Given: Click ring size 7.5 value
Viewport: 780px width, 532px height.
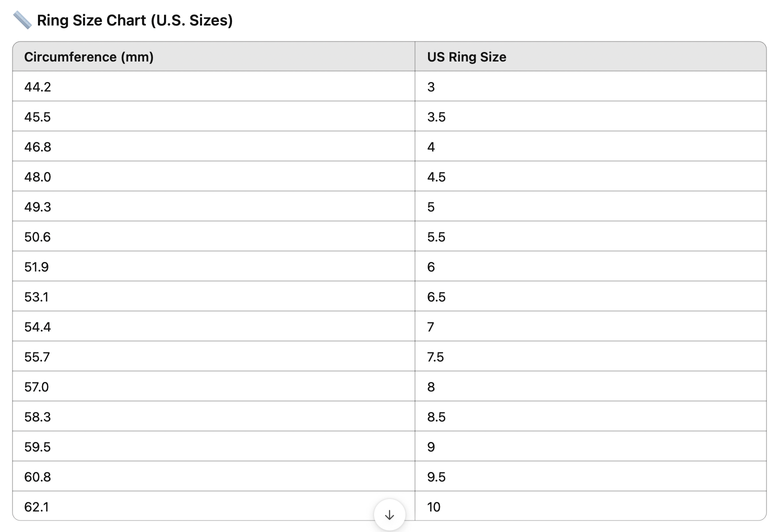Looking at the screenshot, I should 435,357.
